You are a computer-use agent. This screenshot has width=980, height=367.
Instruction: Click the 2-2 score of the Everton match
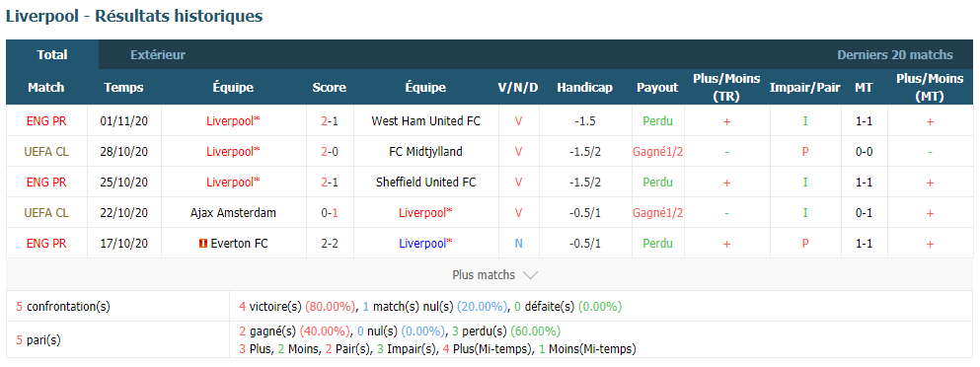(330, 244)
